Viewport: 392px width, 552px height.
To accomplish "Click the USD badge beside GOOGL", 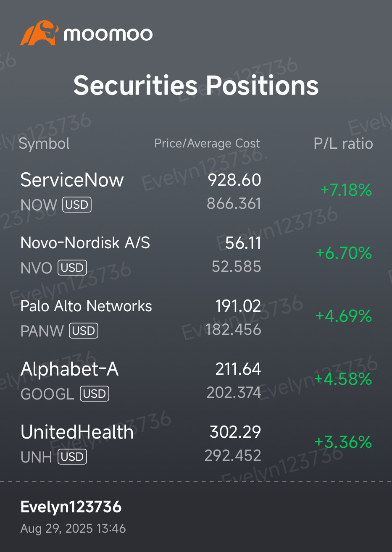I will click(95, 394).
